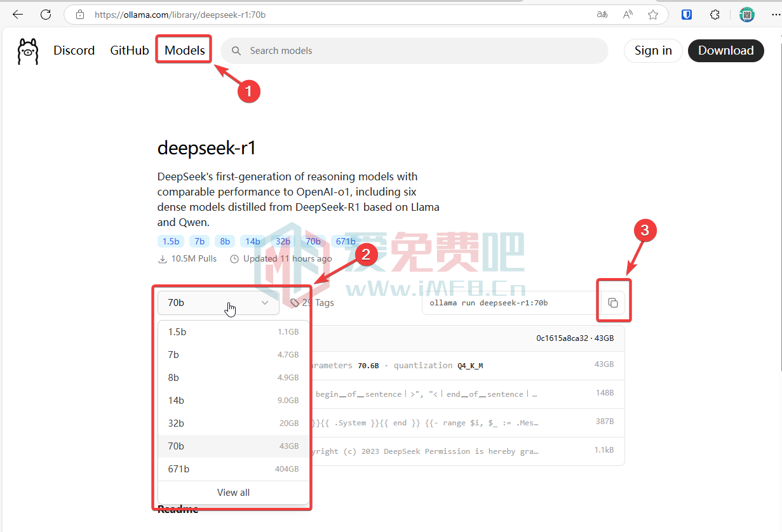Image resolution: width=782 pixels, height=532 pixels.
Task: Choose 32b 20GB from the dropdown list
Action: [x=233, y=423]
